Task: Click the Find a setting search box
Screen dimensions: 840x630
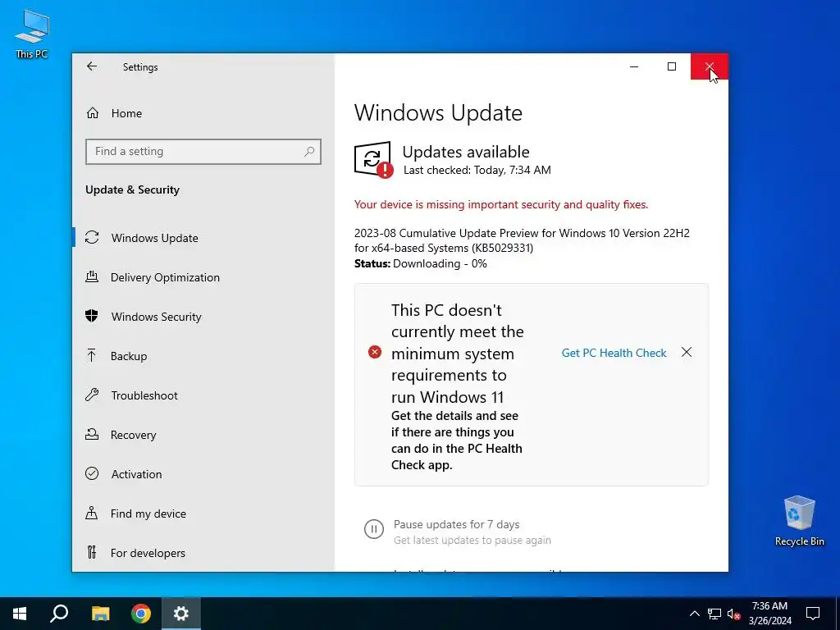Action: [x=203, y=152]
